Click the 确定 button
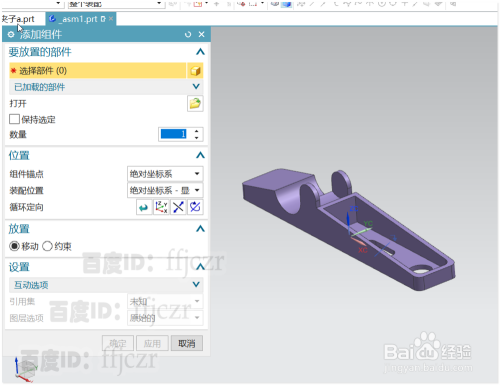 point(118,343)
